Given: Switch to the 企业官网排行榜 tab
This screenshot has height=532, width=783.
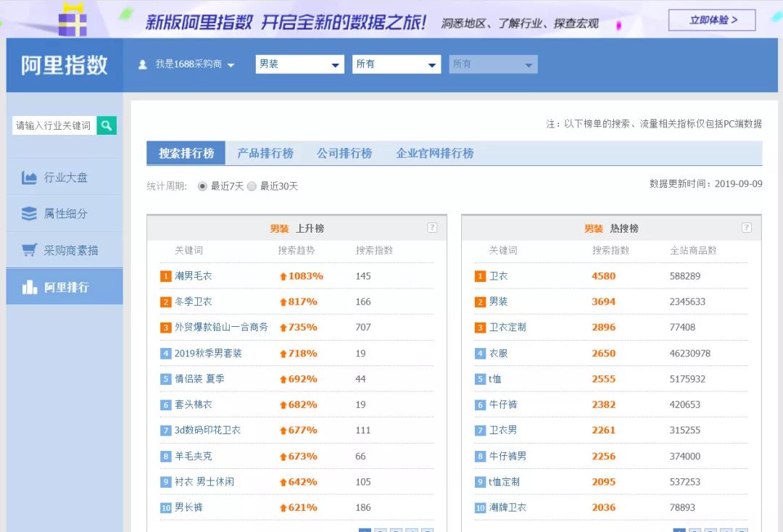Looking at the screenshot, I should [x=435, y=153].
